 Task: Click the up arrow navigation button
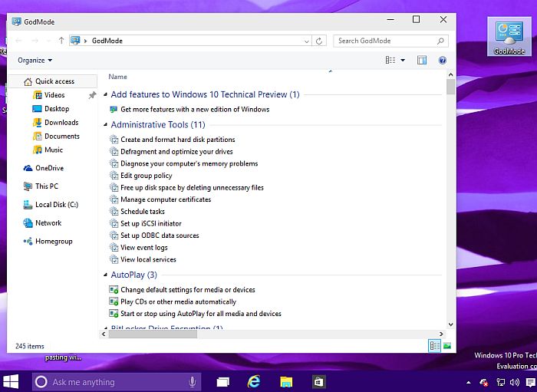(x=61, y=41)
